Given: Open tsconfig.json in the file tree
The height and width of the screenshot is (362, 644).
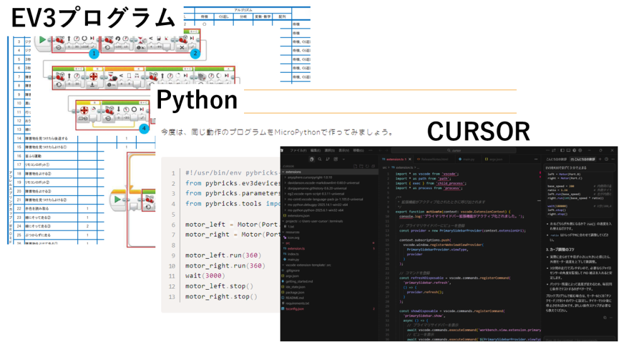Looking at the screenshot, I should 294,310.
